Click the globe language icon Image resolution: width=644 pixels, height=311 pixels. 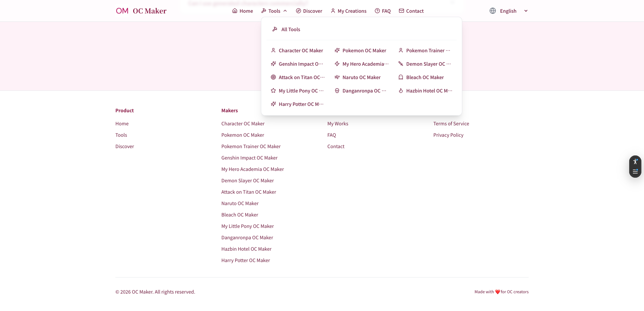pos(493,11)
